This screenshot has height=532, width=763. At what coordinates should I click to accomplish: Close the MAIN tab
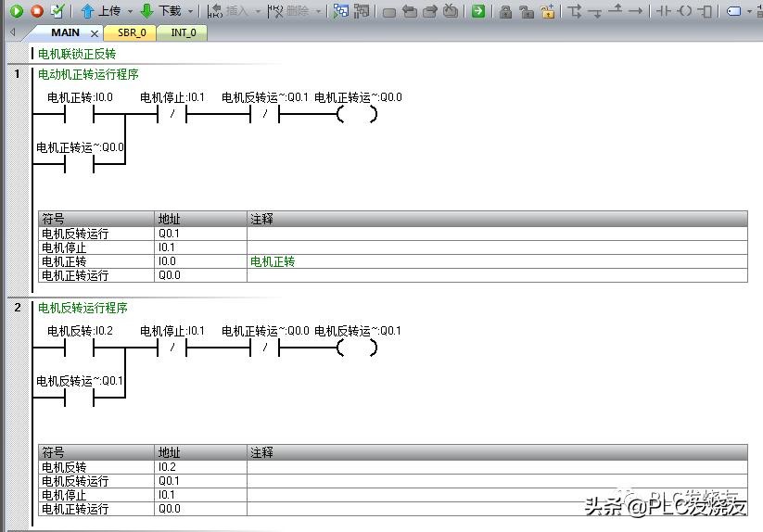click(x=94, y=33)
